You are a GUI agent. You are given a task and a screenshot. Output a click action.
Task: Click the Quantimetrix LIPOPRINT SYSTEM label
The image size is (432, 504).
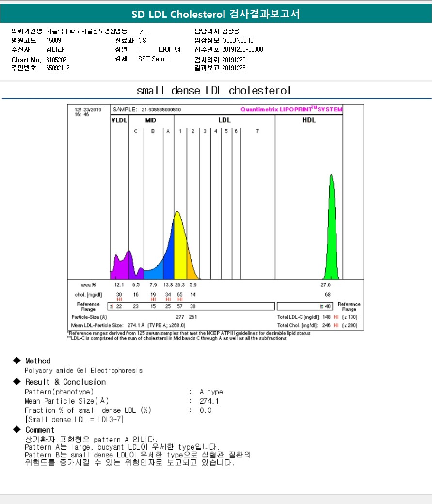(291, 110)
